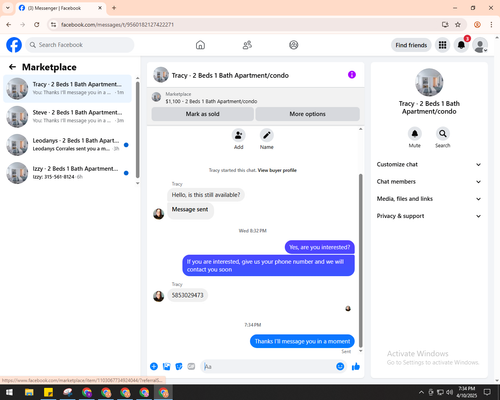The width and height of the screenshot is (500, 400).
Task: Click the conversation list scrollbar
Action: [x=138, y=130]
